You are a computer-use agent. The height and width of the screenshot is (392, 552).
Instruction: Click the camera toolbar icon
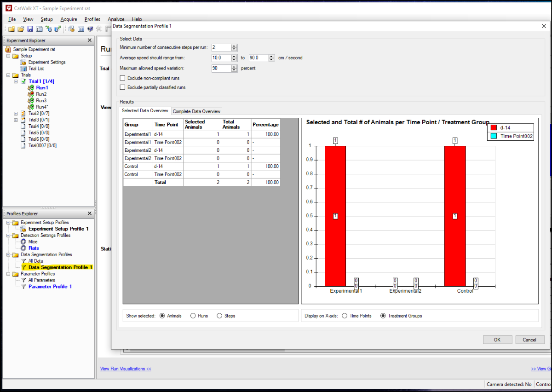click(x=90, y=29)
